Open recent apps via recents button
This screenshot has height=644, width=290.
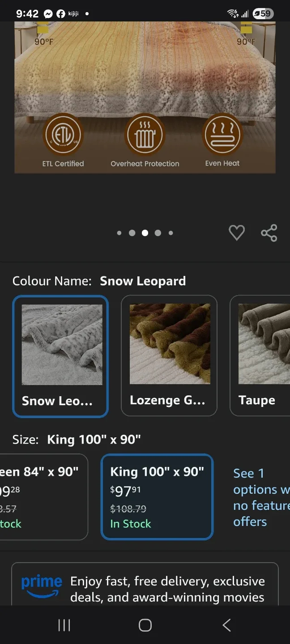point(64,625)
